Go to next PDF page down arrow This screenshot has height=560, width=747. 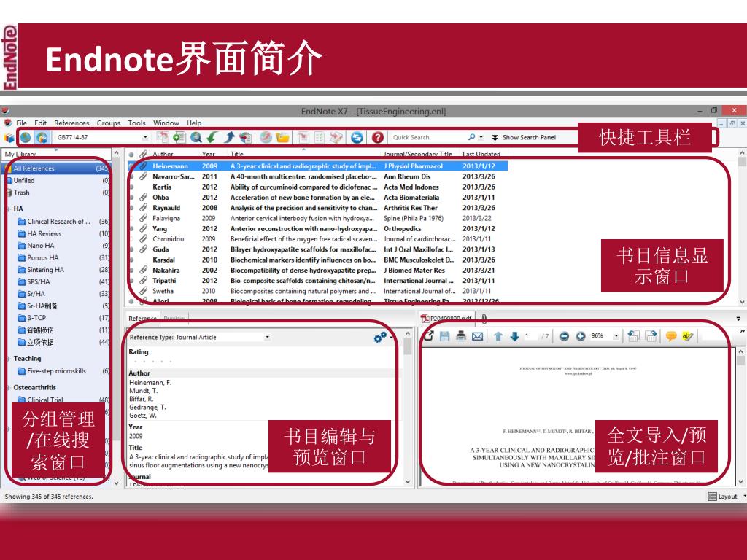coord(514,336)
